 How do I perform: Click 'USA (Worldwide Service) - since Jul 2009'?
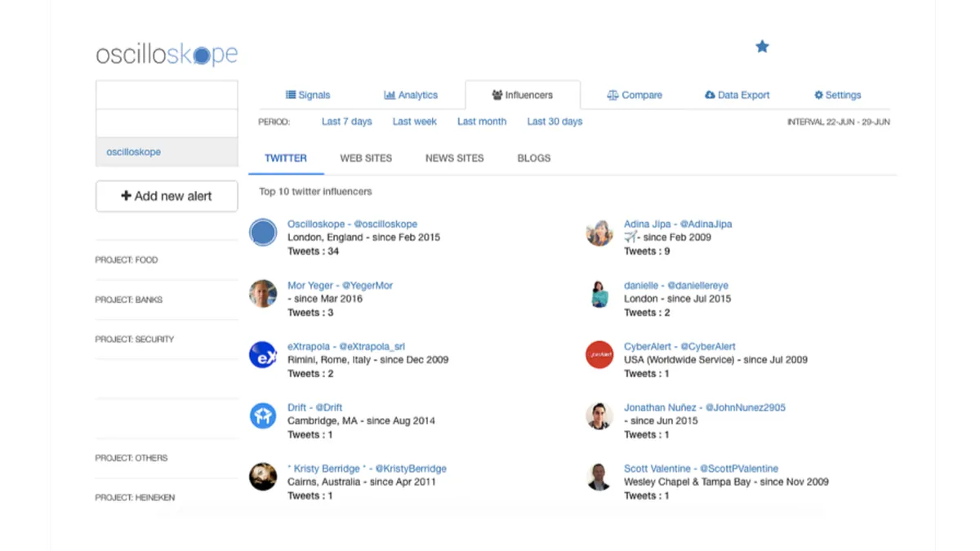pos(715,360)
